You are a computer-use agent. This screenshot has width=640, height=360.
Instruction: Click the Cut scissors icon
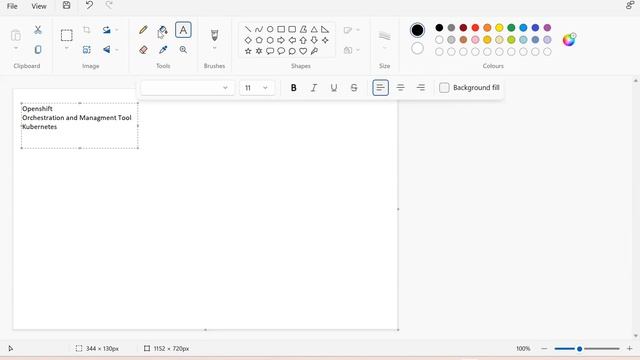pyautogui.click(x=38, y=30)
